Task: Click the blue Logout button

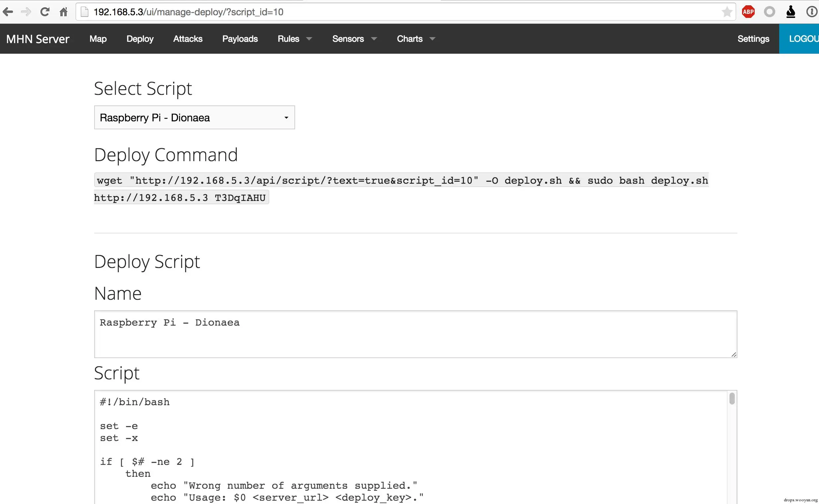Action: pyautogui.click(x=800, y=39)
